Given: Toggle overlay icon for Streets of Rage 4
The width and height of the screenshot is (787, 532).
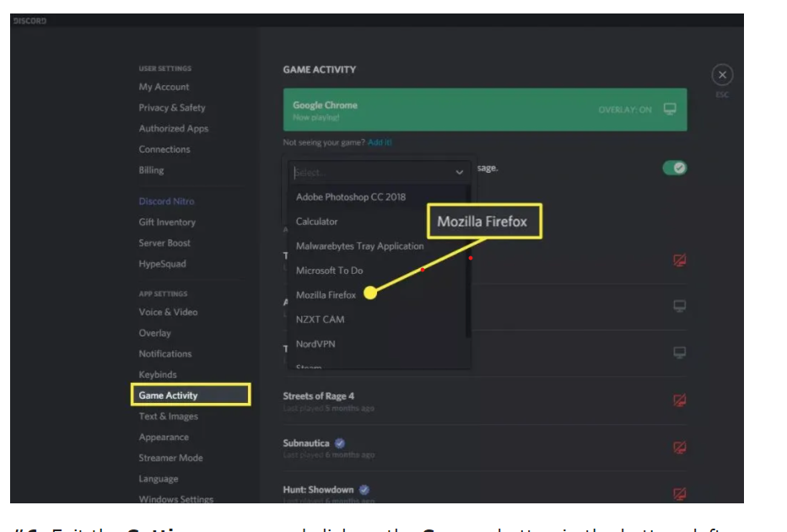Looking at the screenshot, I should point(680,400).
